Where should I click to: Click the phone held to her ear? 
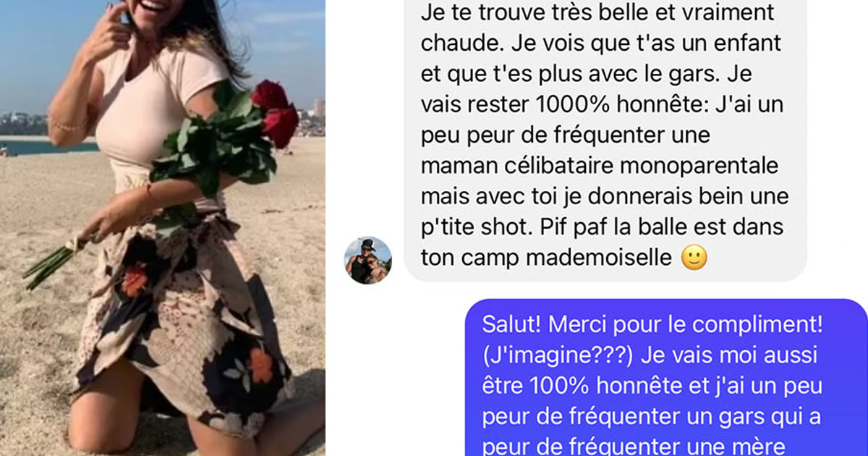[x=122, y=11]
